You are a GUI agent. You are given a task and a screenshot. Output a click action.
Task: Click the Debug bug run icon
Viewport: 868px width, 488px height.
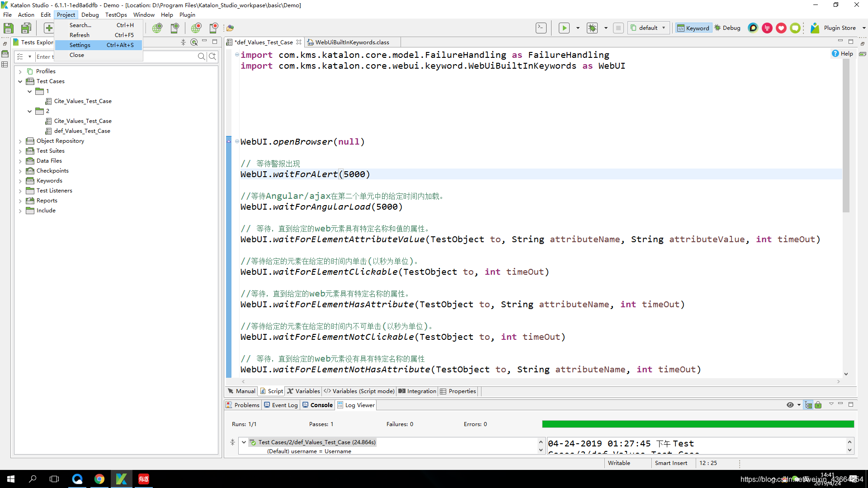[x=592, y=28]
